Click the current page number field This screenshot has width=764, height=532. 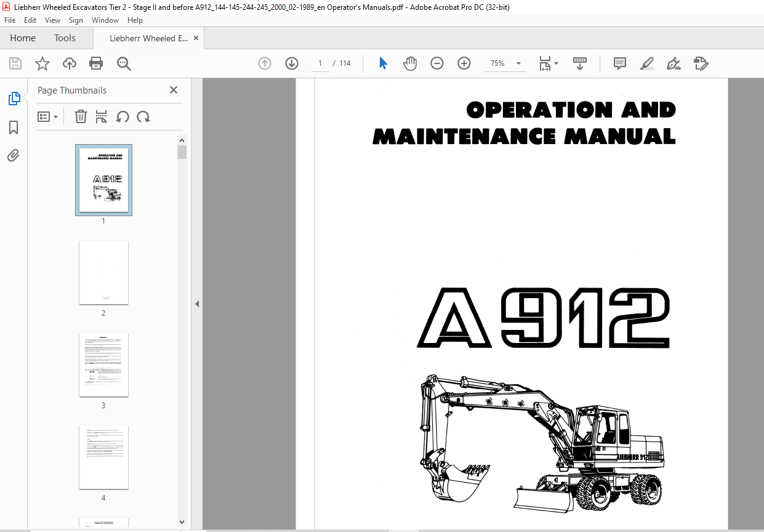[x=320, y=63]
